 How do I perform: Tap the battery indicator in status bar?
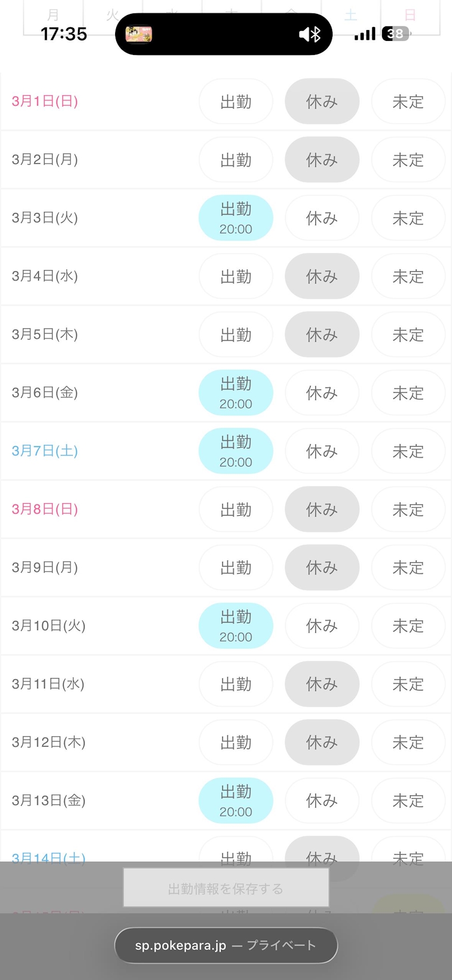[395, 34]
